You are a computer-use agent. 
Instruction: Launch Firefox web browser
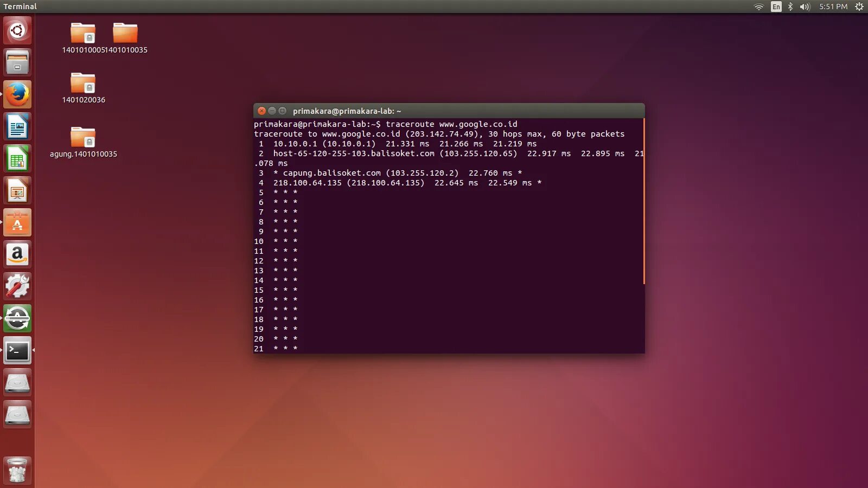17,94
